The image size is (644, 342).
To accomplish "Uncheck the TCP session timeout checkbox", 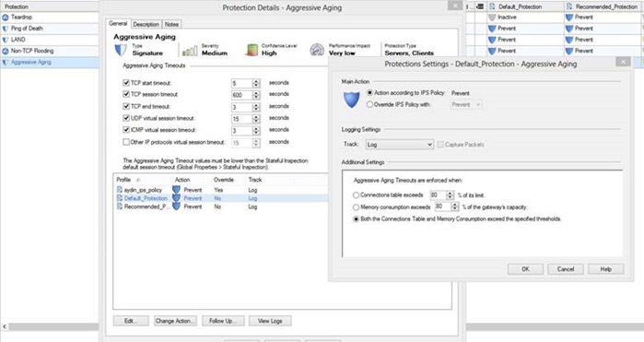I will [x=126, y=94].
